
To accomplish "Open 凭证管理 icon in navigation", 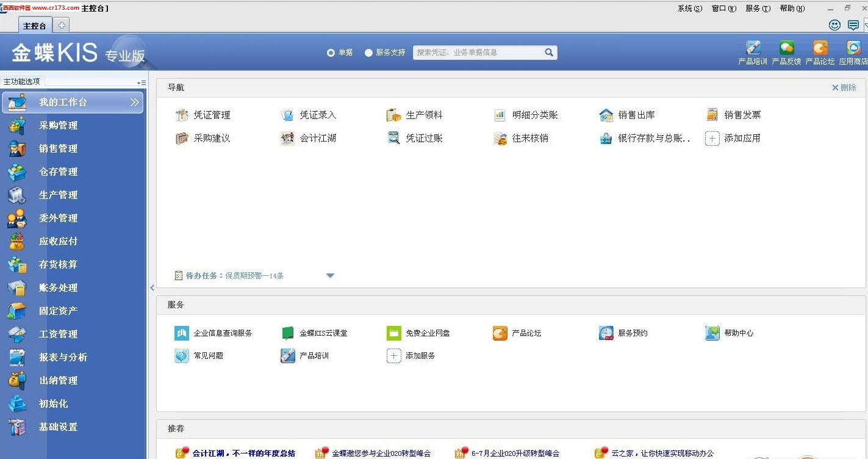I will point(182,115).
